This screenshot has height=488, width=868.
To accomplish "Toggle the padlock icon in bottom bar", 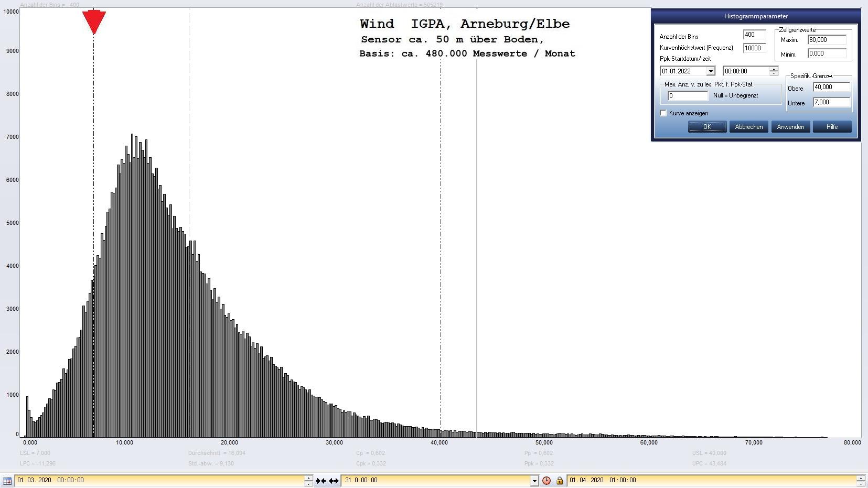I will coord(560,480).
